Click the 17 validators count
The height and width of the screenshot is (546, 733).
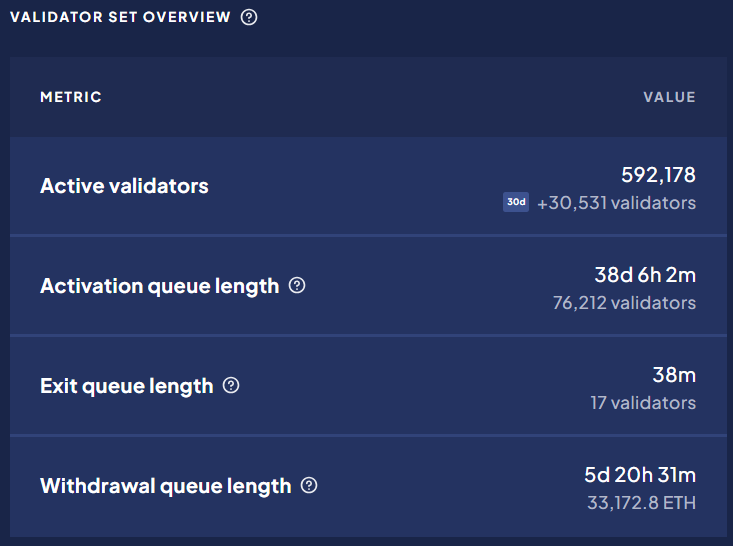(x=643, y=403)
